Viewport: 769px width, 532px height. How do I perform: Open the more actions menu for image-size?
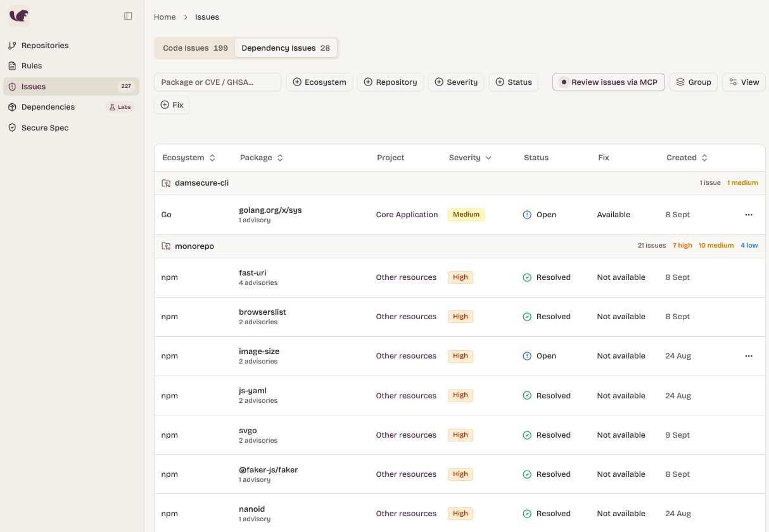[749, 356]
